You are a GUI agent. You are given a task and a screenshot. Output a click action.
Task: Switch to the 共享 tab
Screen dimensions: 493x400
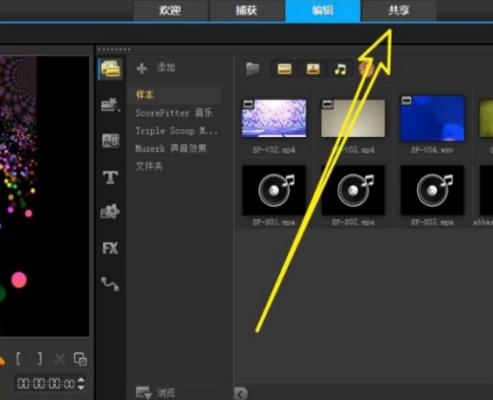[x=399, y=10]
